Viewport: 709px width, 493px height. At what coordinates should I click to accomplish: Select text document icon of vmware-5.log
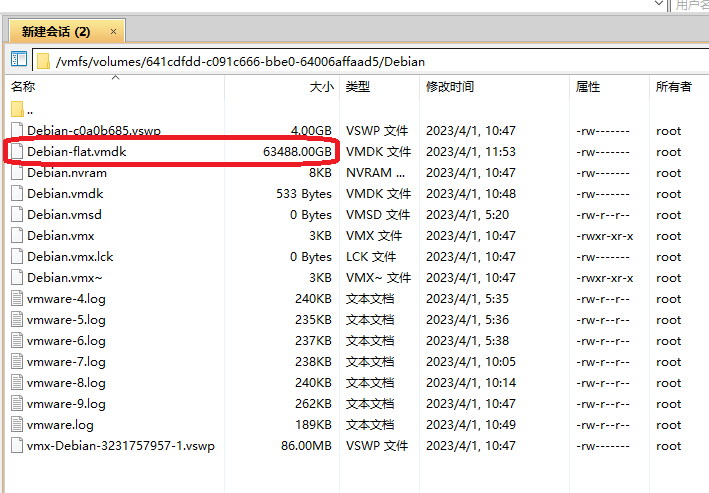[x=17, y=319]
